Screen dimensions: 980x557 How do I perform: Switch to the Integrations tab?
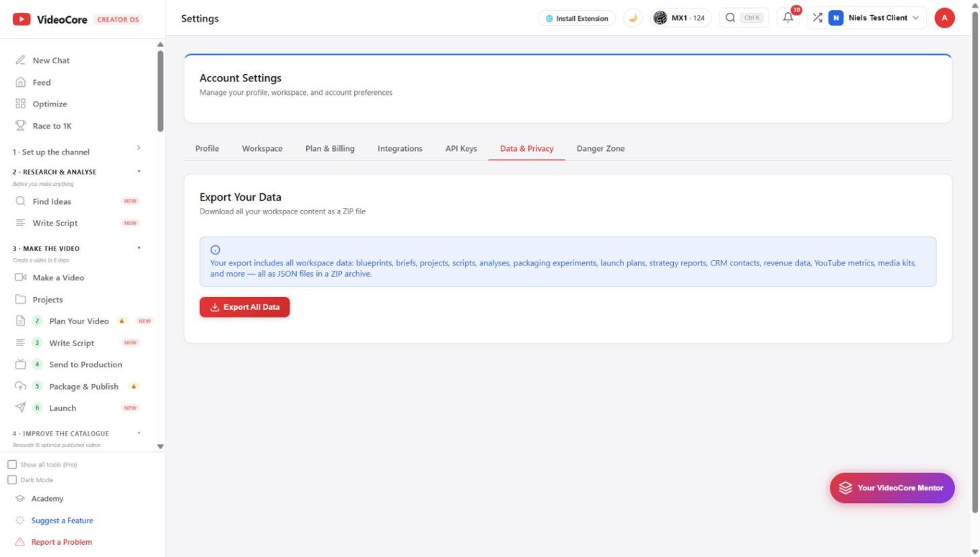(x=400, y=149)
